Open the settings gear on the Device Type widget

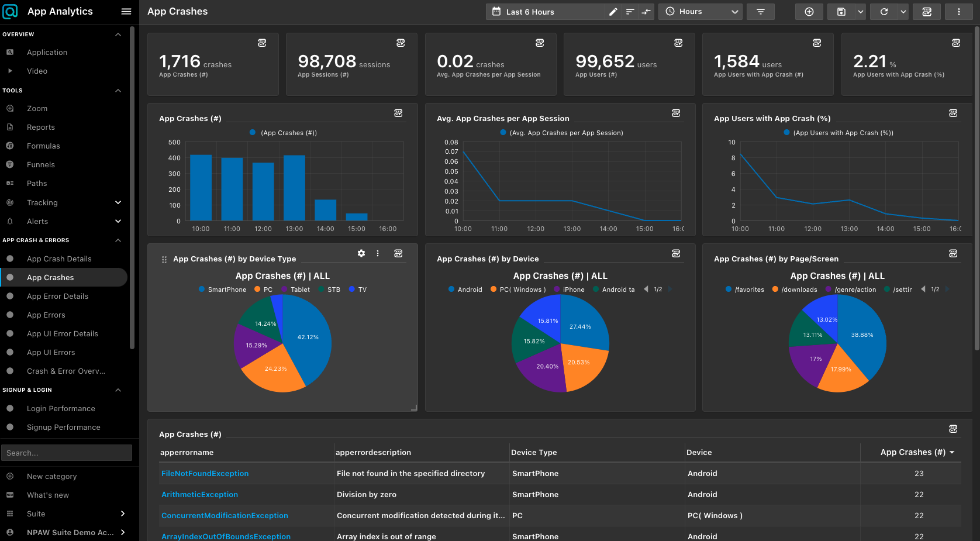tap(361, 253)
